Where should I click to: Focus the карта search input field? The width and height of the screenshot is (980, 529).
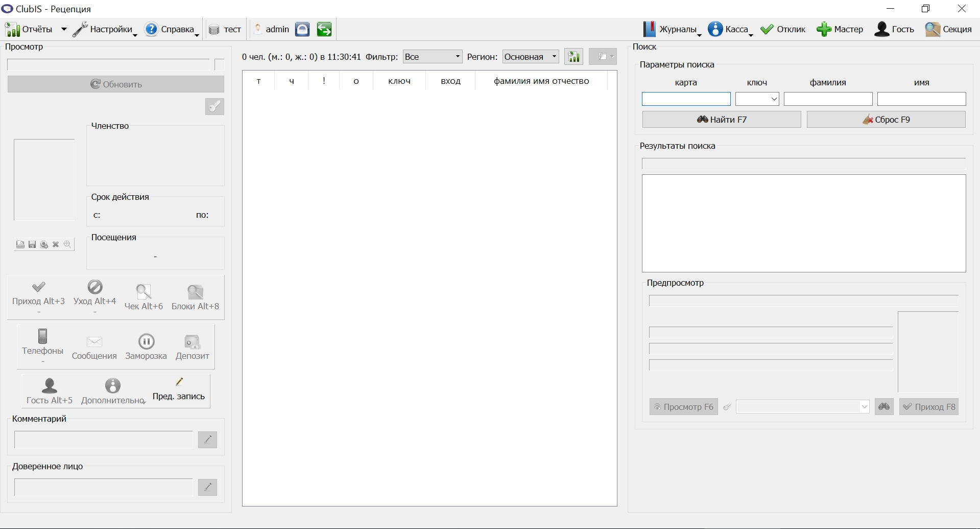coord(686,99)
